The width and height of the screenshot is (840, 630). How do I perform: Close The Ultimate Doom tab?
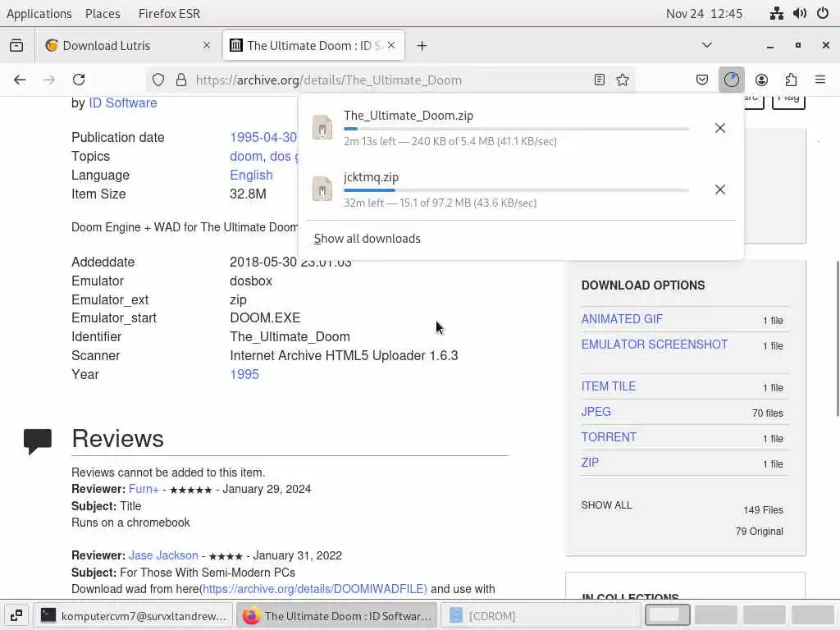(391, 46)
